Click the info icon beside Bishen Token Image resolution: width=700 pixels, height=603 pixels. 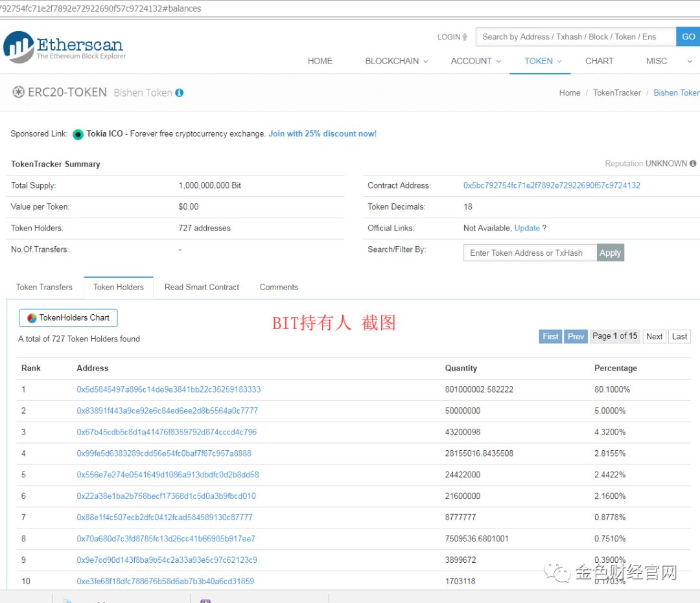click(179, 92)
